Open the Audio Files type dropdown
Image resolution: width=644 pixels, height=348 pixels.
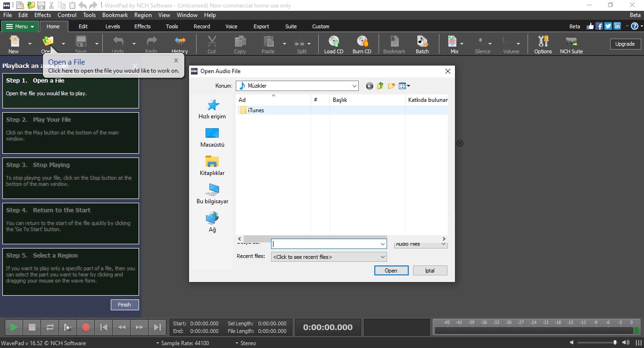[x=421, y=244]
